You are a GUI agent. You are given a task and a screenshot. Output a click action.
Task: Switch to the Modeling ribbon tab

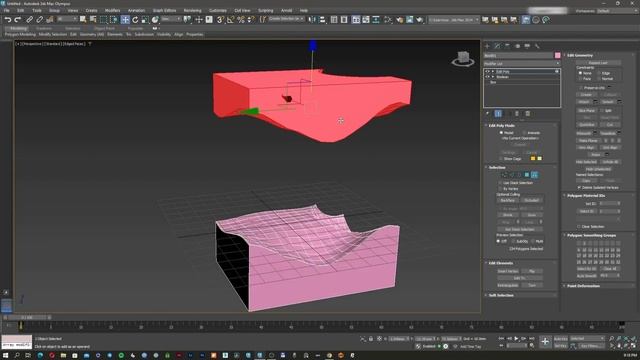click(x=18, y=29)
